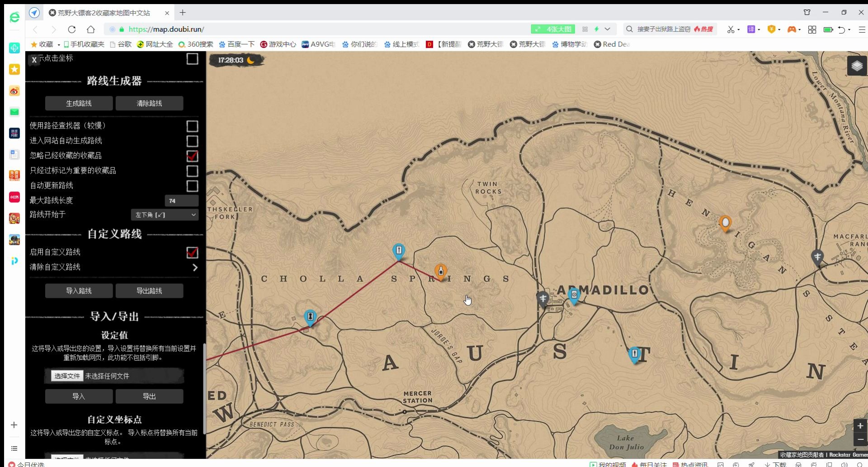Click 导出 settings button
Image resolution: width=868 pixels, height=467 pixels.
[x=149, y=396]
